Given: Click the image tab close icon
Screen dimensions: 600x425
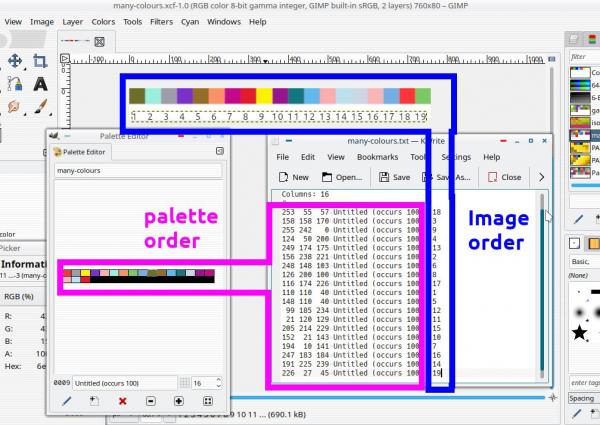Looking at the screenshot, I should [99, 42].
